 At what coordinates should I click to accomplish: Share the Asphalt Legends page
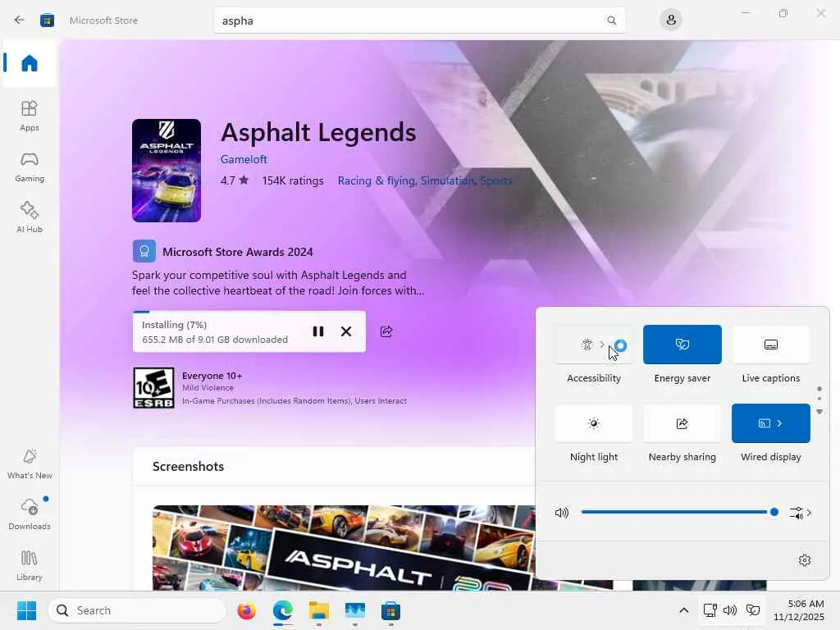tap(386, 331)
